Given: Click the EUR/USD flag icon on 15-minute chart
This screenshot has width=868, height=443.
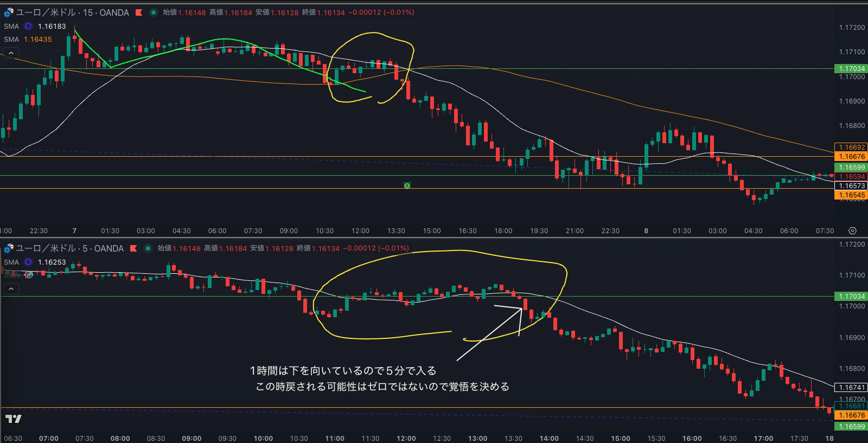Looking at the screenshot, I should [x=9, y=12].
